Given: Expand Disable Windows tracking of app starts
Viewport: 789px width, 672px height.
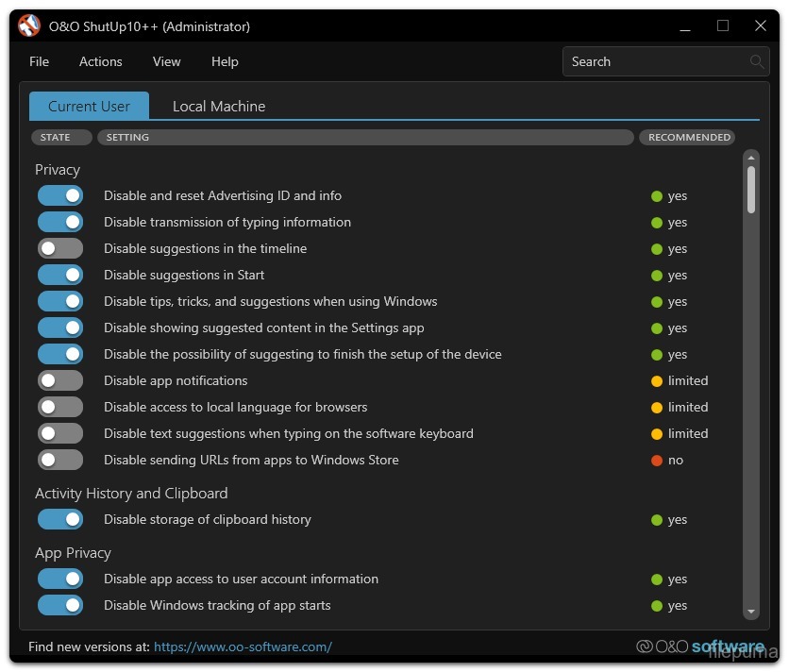Looking at the screenshot, I should 217,606.
